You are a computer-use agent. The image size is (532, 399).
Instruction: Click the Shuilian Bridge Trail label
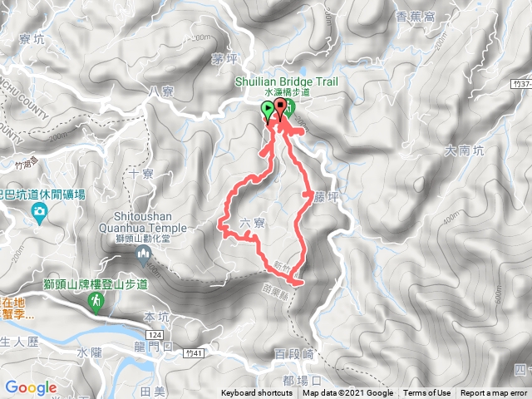pos(287,81)
